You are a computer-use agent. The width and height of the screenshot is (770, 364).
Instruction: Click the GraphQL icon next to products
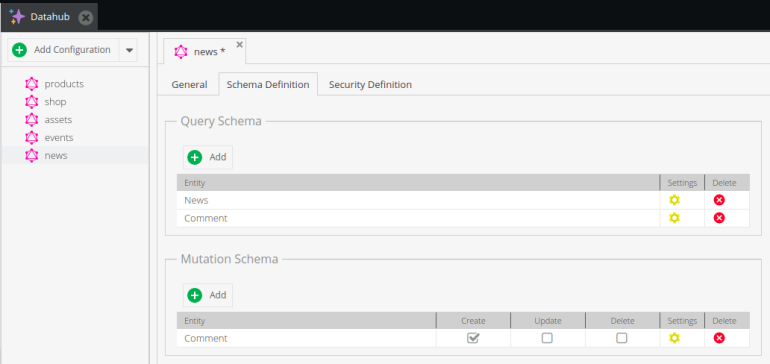(x=31, y=84)
